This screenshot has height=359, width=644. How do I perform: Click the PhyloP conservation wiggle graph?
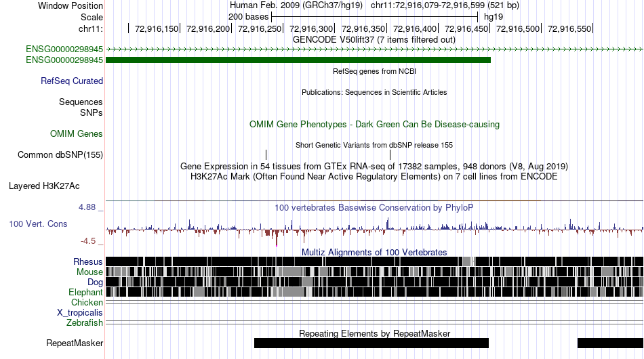pos(375,230)
